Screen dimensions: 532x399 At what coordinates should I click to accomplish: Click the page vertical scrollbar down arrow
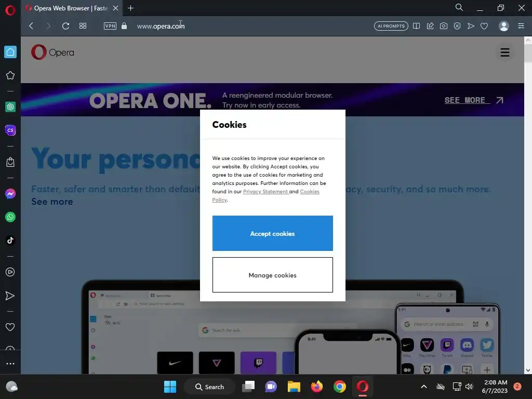[528, 370]
